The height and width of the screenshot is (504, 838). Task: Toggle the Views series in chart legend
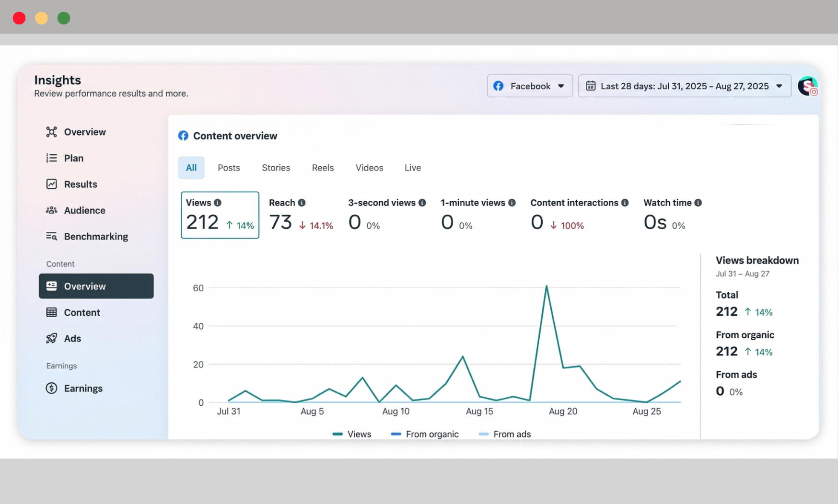point(352,434)
